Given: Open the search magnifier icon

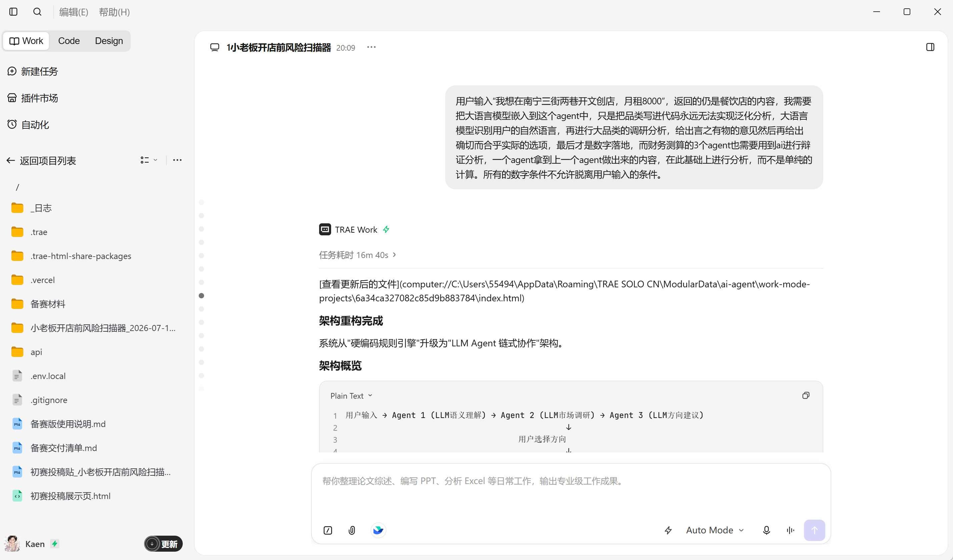Looking at the screenshot, I should (37, 12).
